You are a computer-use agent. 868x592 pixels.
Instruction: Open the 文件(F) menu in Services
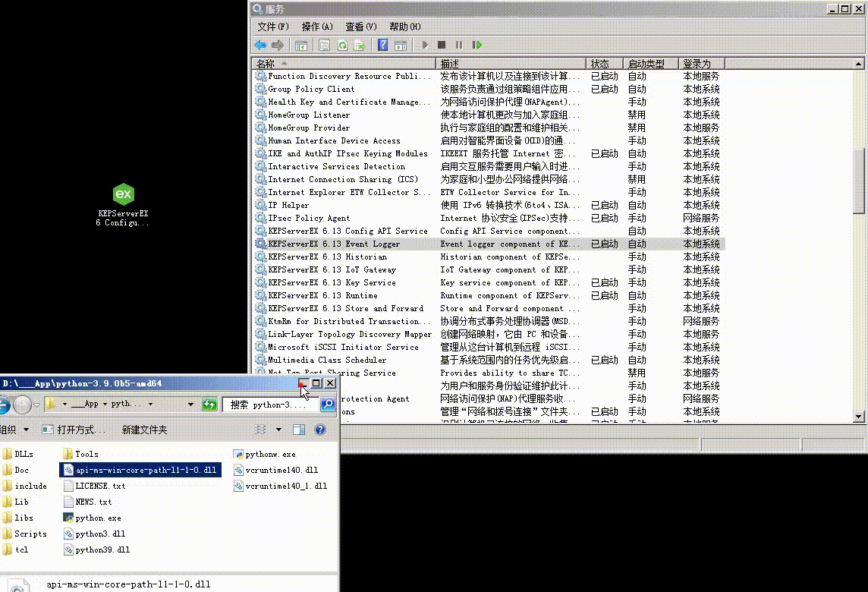pyautogui.click(x=273, y=27)
